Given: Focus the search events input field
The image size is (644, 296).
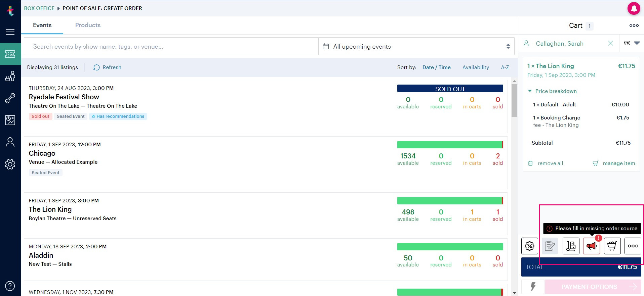Looking at the screenshot, I should [x=171, y=46].
